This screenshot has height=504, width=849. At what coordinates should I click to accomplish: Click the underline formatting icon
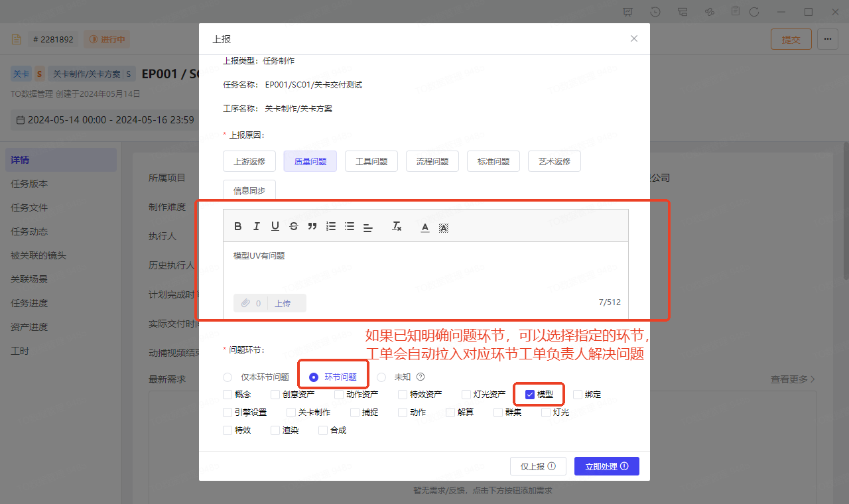(x=275, y=227)
